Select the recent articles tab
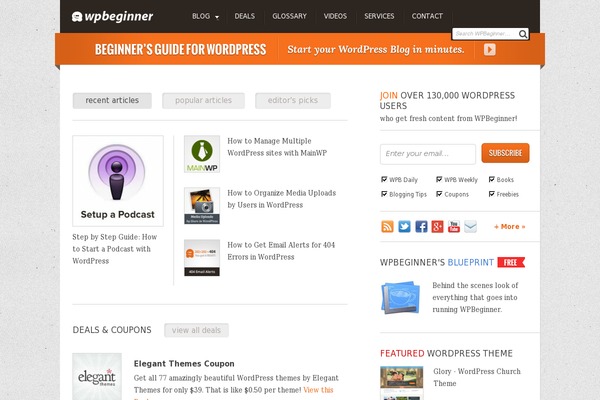This screenshot has height=400, width=600. 112,101
